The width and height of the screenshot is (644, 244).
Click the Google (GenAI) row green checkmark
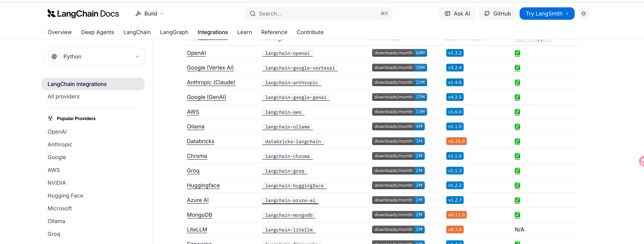(x=517, y=97)
